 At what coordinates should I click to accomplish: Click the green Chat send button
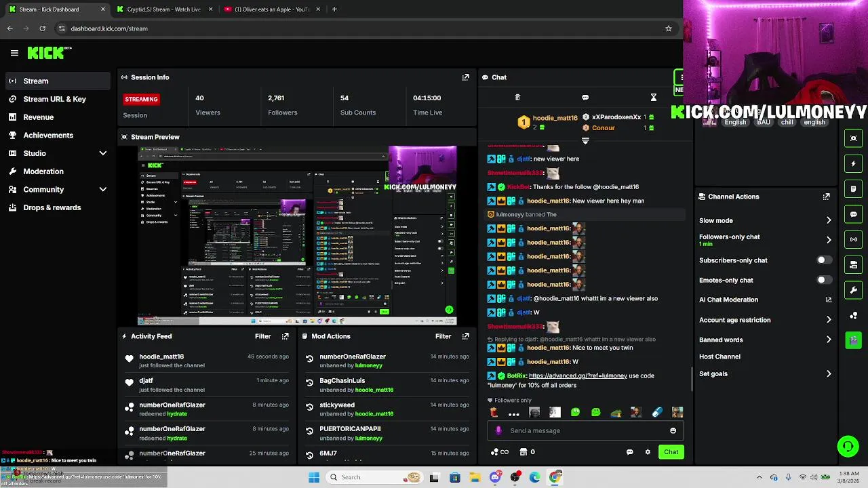[x=671, y=452]
